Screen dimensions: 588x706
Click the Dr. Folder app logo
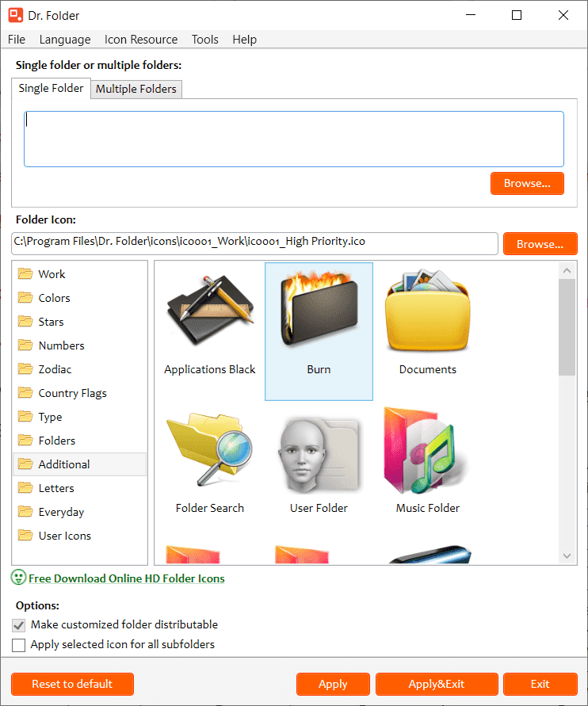[16, 15]
